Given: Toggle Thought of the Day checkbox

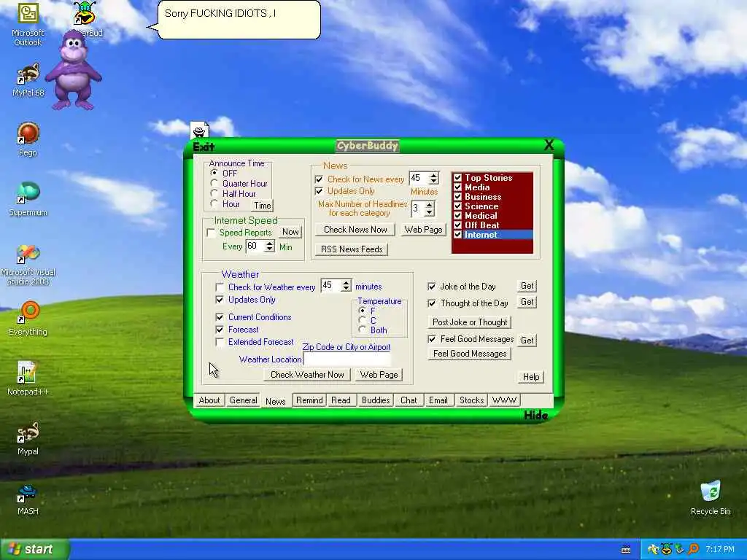Looking at the screenshot, I should 432,303.
